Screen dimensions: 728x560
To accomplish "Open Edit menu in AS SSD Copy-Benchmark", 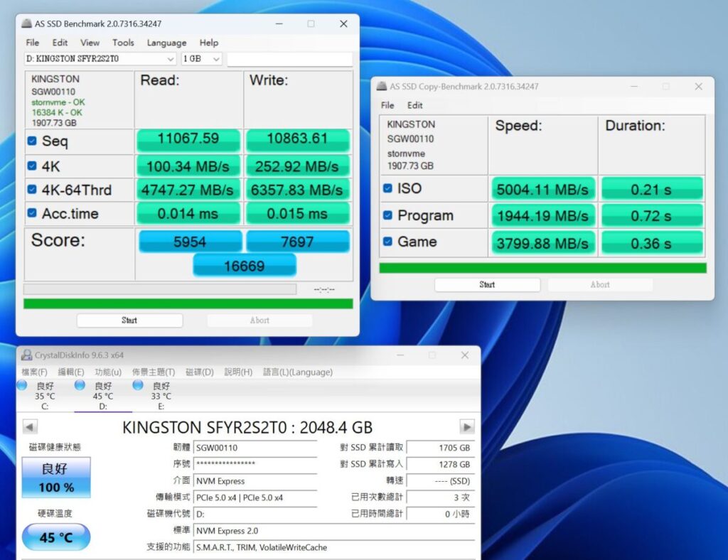I will [414, 105].
